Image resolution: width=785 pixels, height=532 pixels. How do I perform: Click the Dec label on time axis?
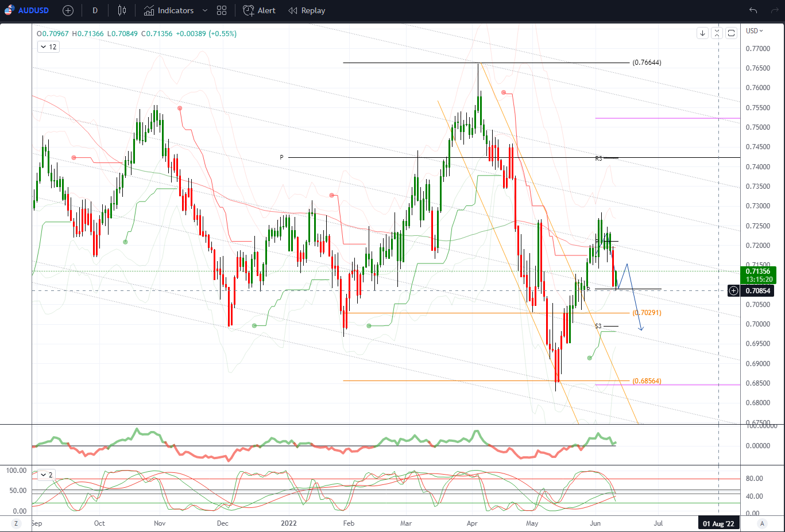(x=222, y=523)
